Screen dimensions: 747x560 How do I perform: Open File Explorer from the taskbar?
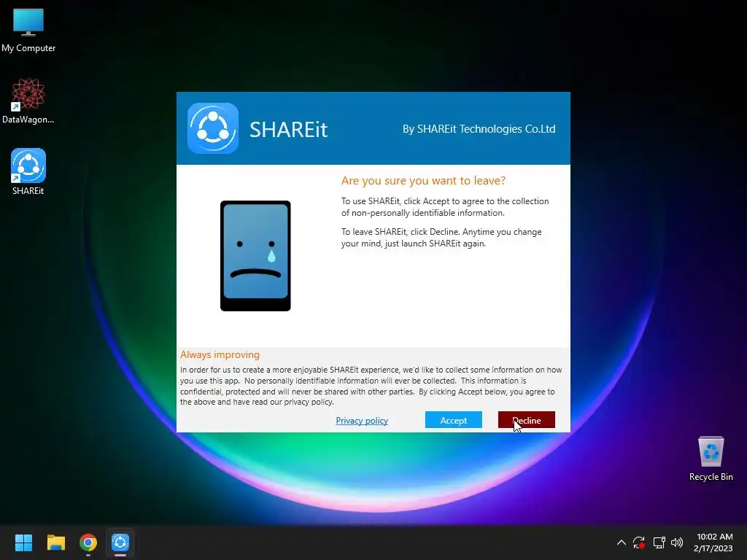coord(55,542)
